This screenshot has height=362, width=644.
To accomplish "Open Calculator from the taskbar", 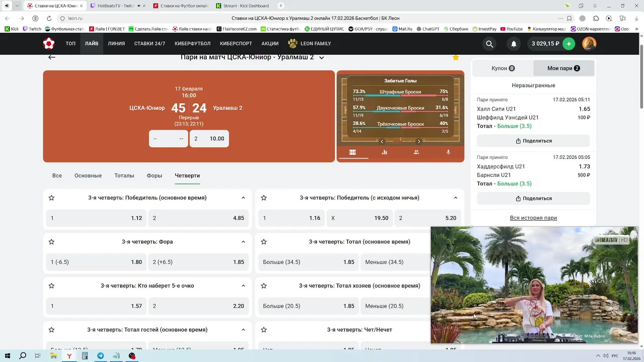I will click(x=85, y=356).
